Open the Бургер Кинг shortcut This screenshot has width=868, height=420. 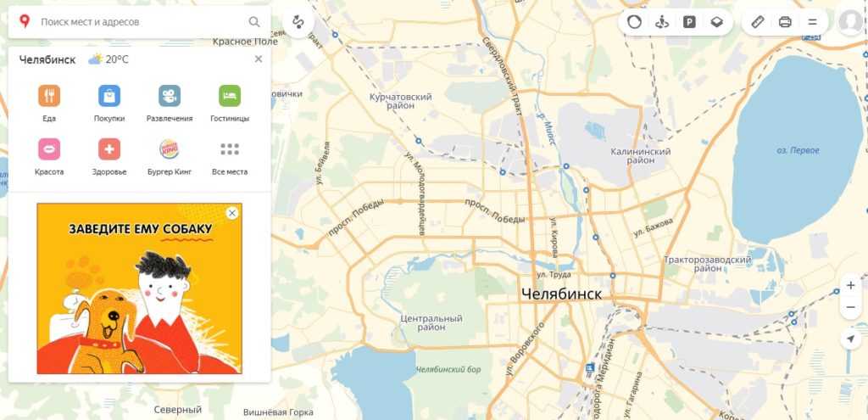pyautogui.click(x=170, y=157)
